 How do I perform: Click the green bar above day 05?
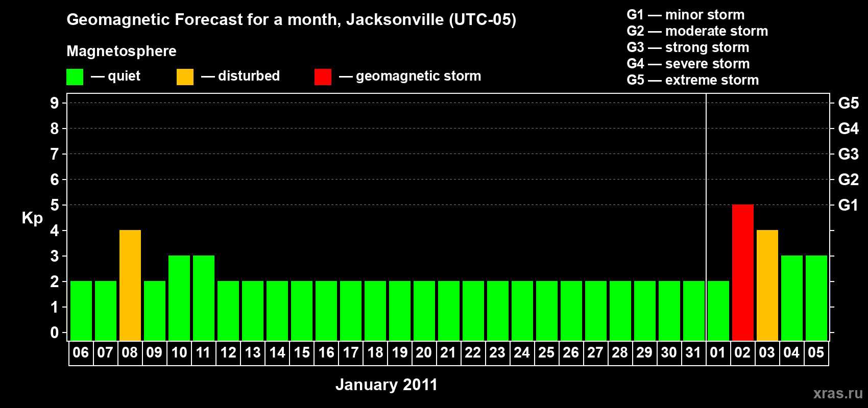816,298
